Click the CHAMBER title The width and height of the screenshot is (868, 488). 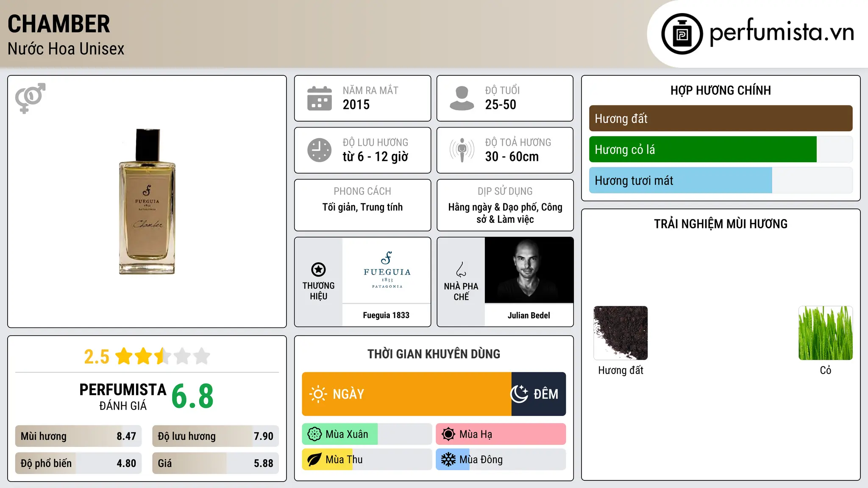click(59, 24)
